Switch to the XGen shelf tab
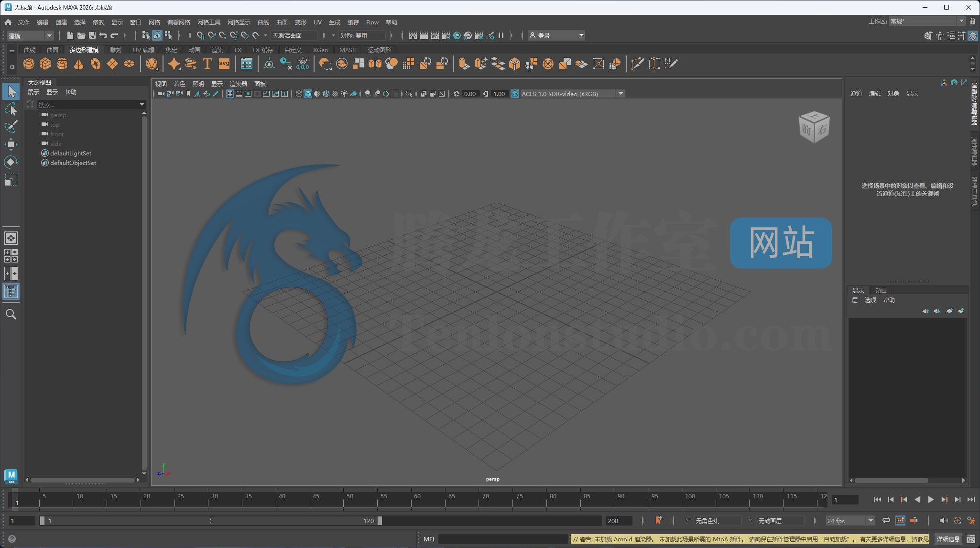This screenshot has width=980, height=548. pos(320,50)
